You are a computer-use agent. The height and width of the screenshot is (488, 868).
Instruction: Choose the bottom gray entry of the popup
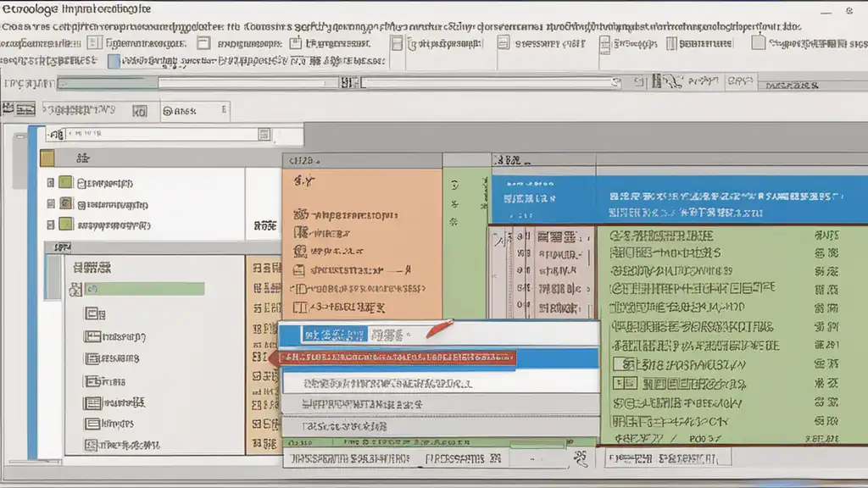(x=441, y=427)
